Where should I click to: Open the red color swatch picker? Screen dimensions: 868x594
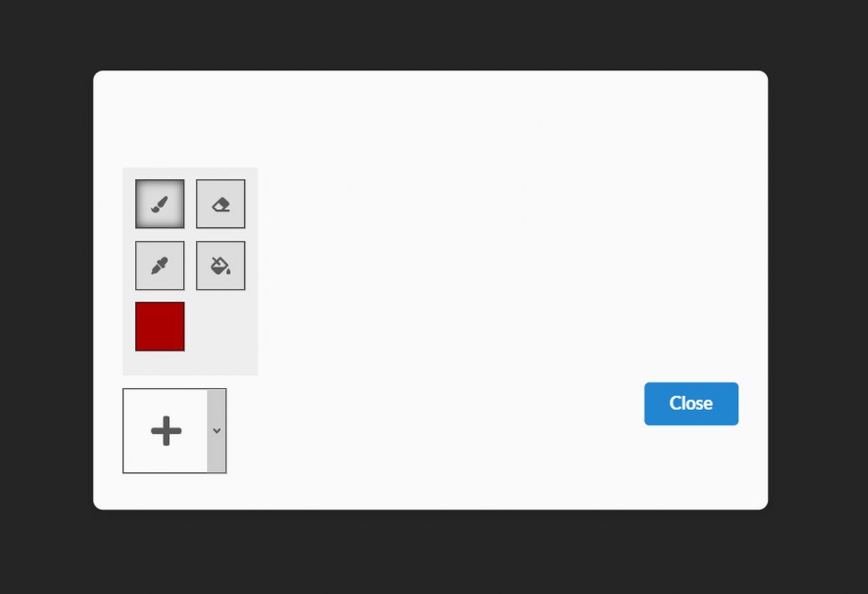(159, 326)
